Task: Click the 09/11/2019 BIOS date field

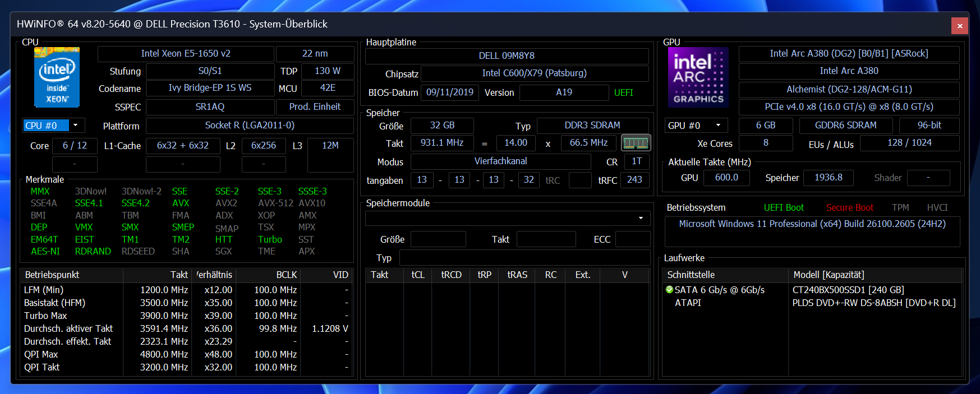Action: point(450,92)
